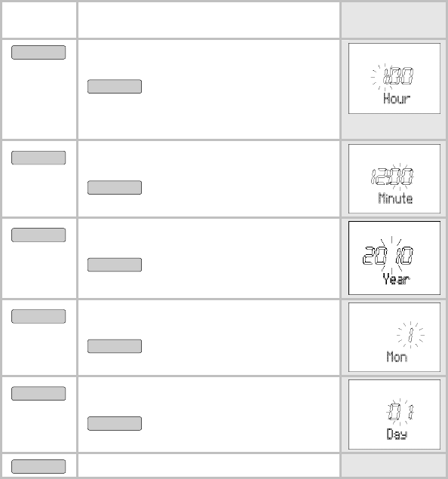The image size is (448, 479).
Task: Click middle-column gray button in Mon row
Action: [x=115, y=346]
